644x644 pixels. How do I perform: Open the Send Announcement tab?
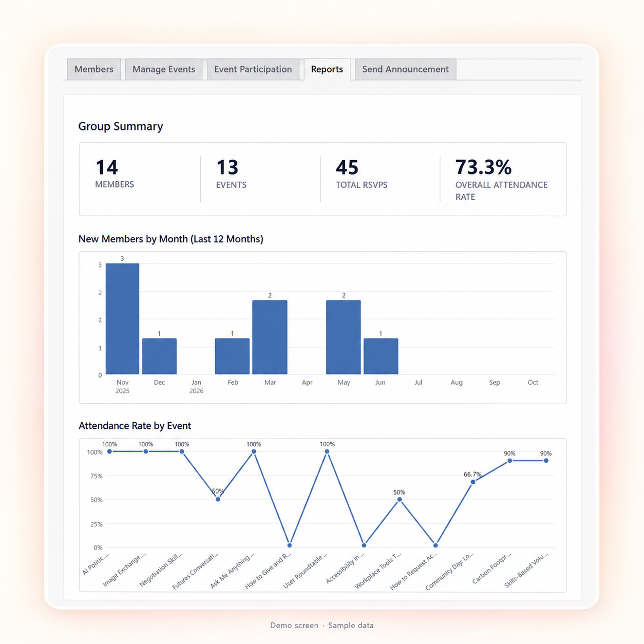405,69
